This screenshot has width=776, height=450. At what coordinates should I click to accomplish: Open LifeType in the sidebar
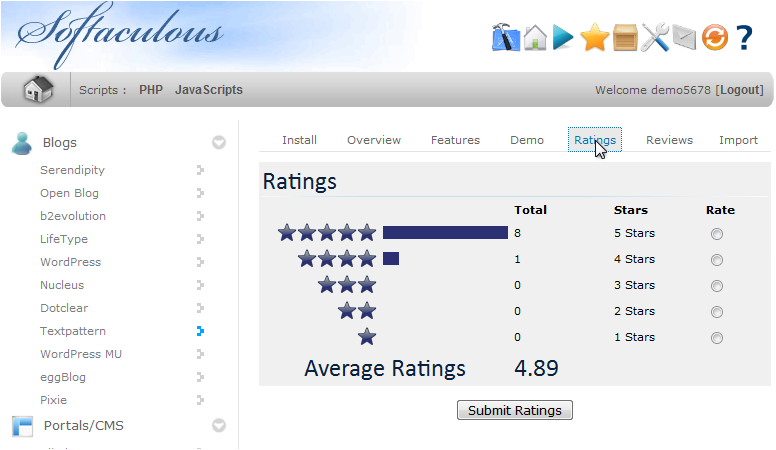pos(64,239)
